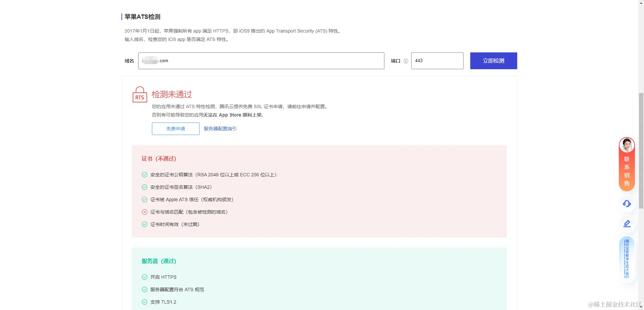Click the info icon next to 端口
The image size is (644, 310).
[x=406, y=61]
